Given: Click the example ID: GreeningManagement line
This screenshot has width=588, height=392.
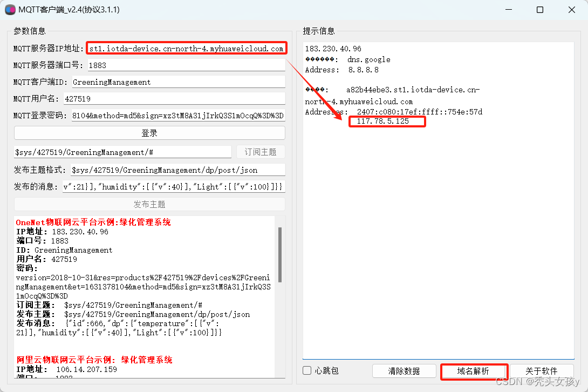Looking at the screenshot, I should tap(64, 250).
